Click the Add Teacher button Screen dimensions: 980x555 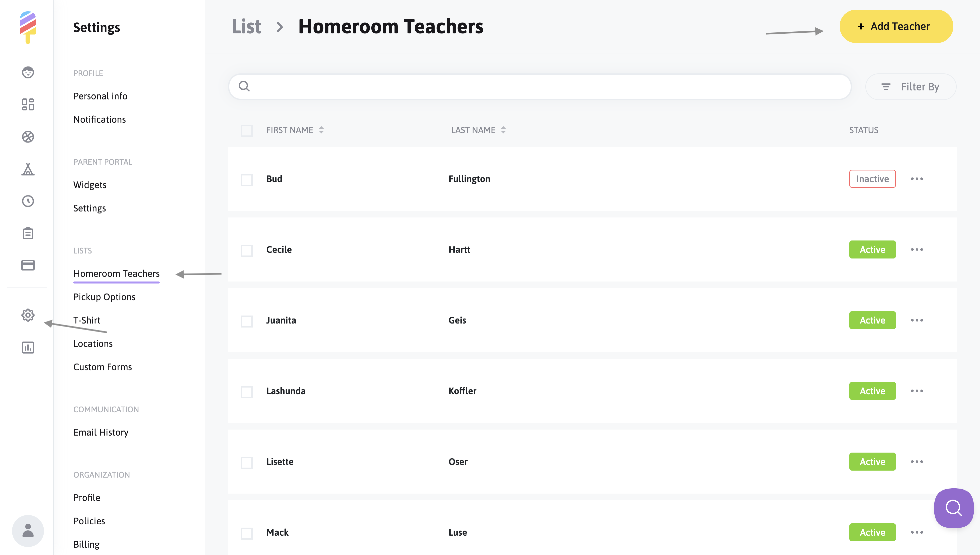click(896, 26)
